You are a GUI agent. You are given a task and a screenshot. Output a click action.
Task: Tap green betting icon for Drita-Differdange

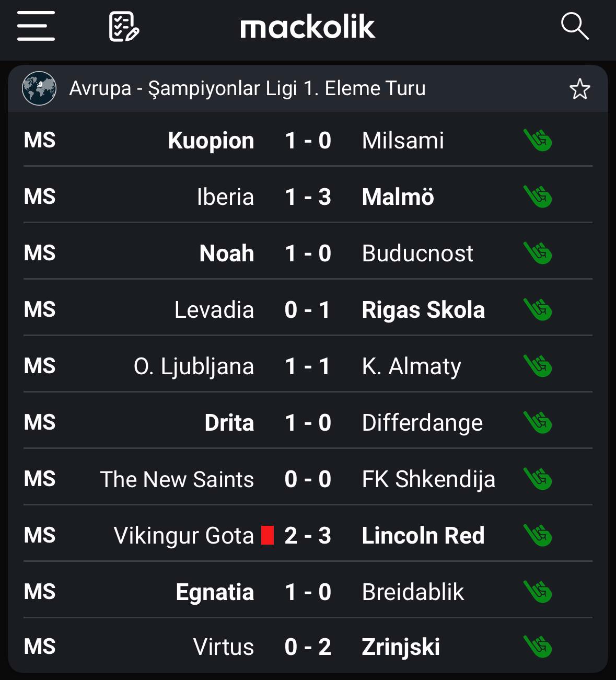click(538, 423)
